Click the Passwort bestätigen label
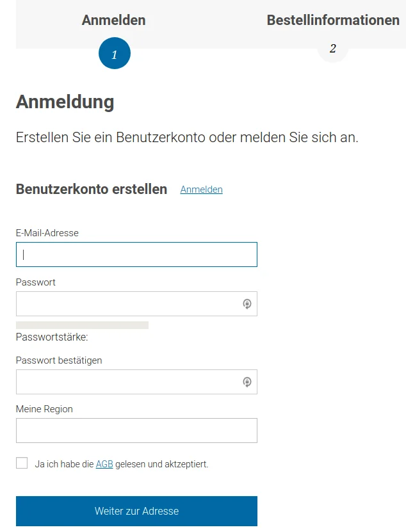406x532 pixels. 59,360
